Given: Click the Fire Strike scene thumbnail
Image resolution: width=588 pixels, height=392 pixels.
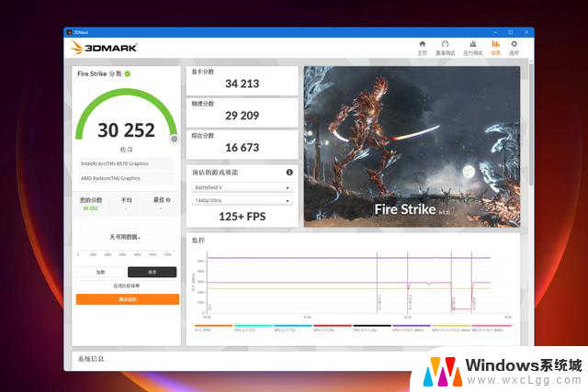Looking at the screenshot, I should tap(412, 147).
